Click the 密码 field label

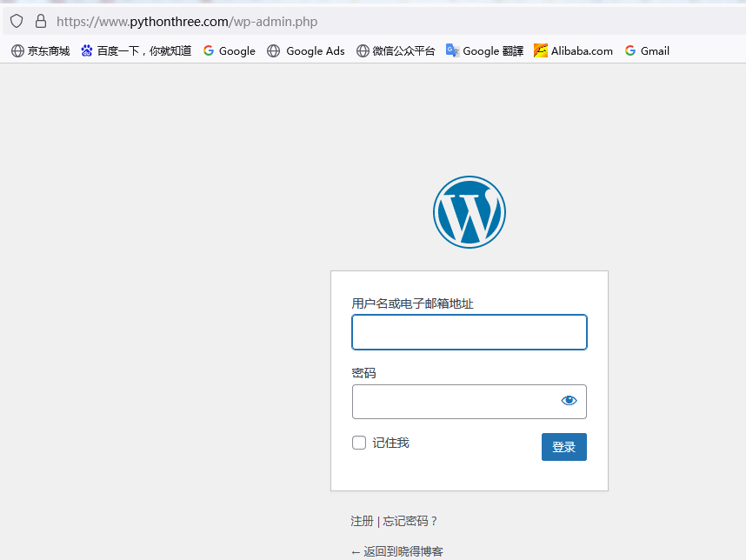364,373
